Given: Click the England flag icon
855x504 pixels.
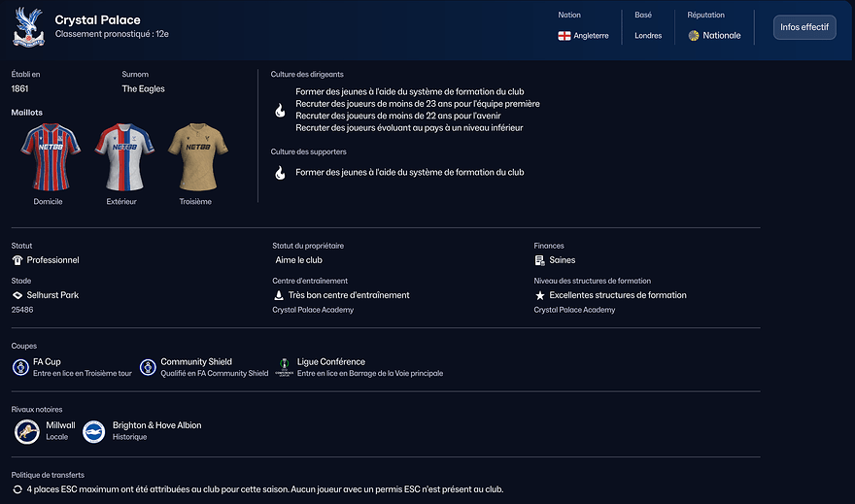Looking at the screenshot, I should (x=564, y=36).
